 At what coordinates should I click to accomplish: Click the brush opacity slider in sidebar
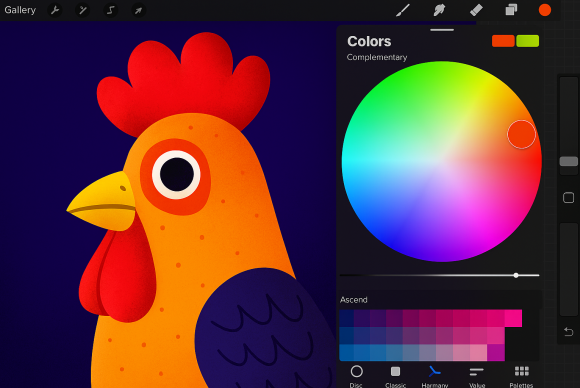tap(569, 269)
